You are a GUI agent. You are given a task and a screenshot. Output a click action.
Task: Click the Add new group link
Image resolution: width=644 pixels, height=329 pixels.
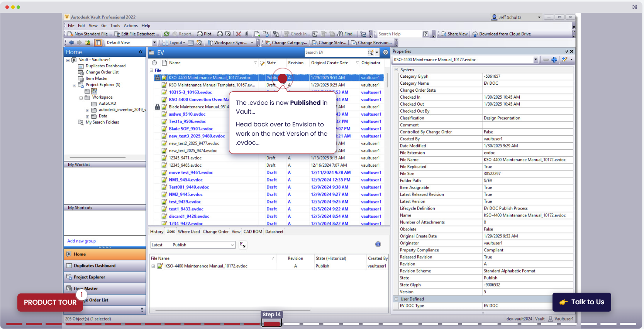coord(81,241)
